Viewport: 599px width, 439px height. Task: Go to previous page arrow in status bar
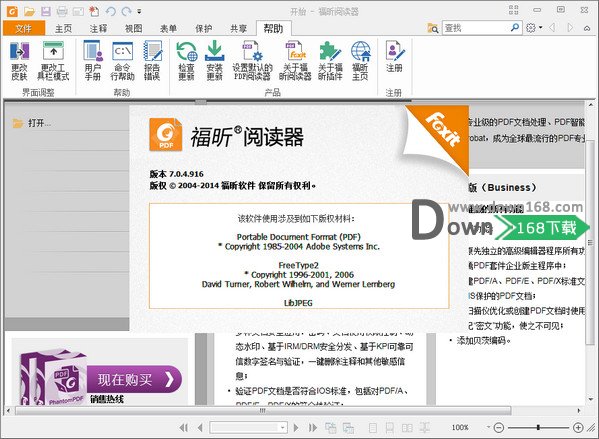[x=200, y=428]
